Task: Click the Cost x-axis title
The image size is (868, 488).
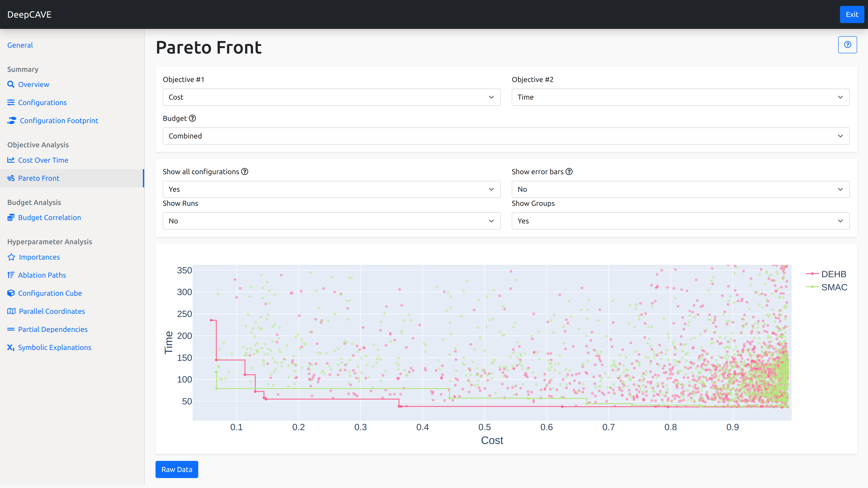Action: pos(492,440)
